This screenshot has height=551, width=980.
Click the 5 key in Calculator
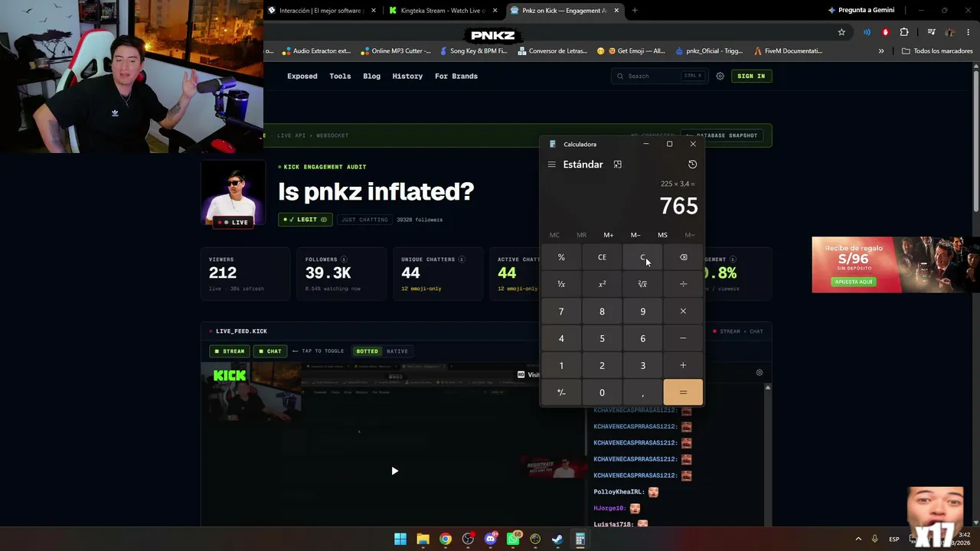(x=602, y=338)
